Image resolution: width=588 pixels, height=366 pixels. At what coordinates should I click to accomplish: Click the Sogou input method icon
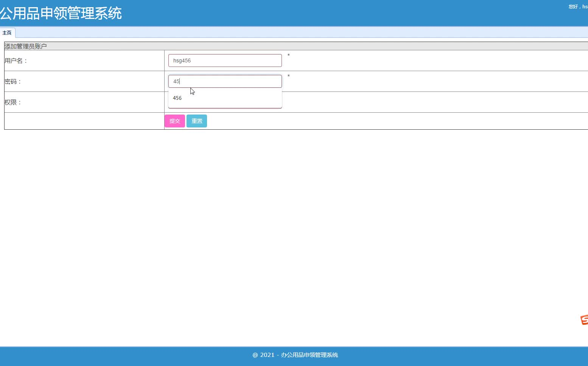tap(584, 320)
